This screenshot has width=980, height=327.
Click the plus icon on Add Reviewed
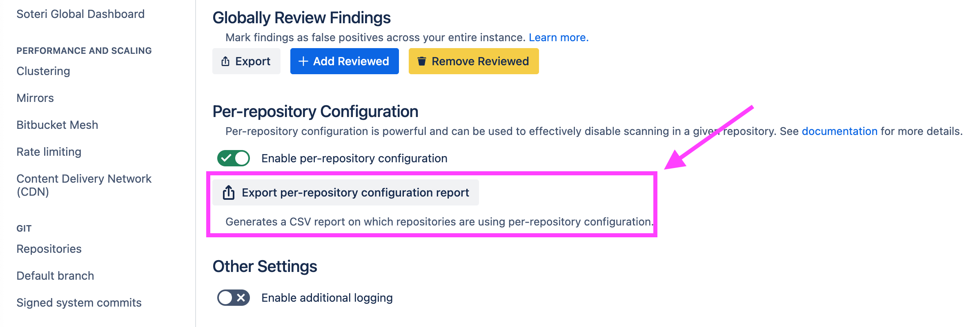[303, 61]
